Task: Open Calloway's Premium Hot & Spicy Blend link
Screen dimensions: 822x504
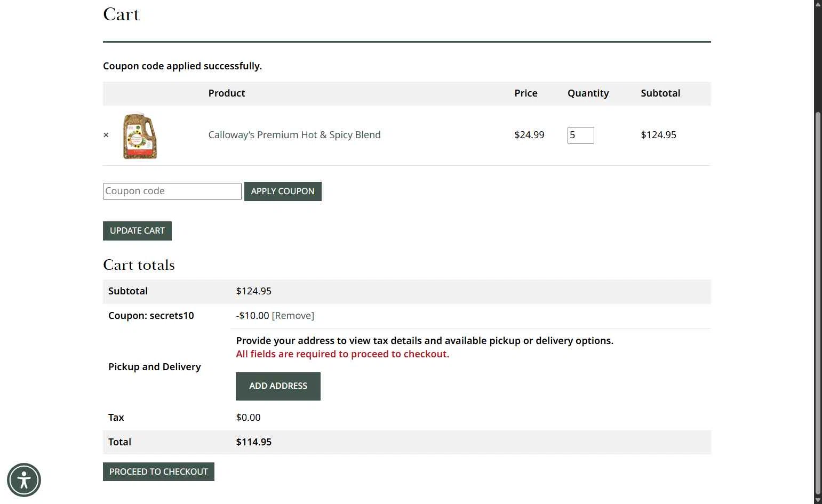Action: (x=294, y=135)
